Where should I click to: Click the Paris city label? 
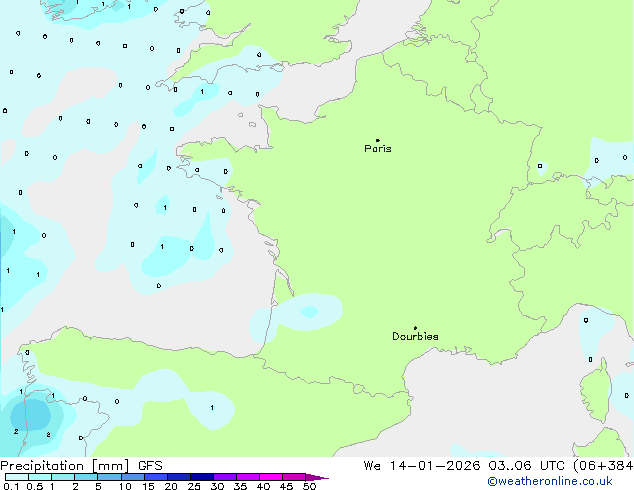[x=378, y=149]
